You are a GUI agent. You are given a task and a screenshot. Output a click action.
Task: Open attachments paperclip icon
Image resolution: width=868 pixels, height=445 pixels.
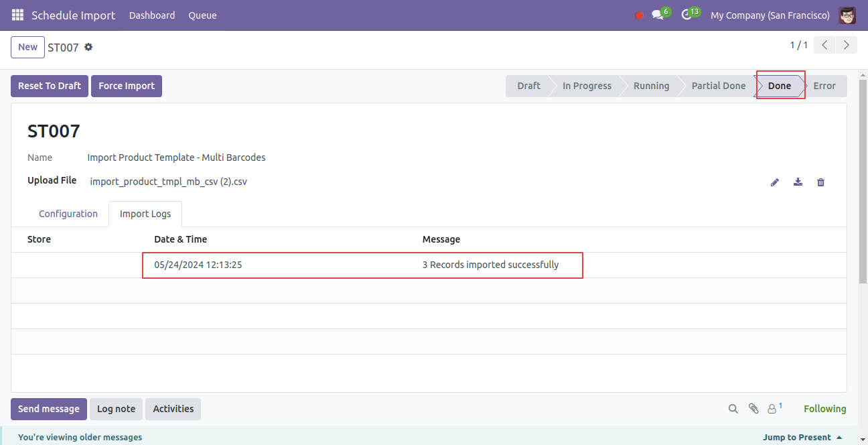tap(753, 409)
